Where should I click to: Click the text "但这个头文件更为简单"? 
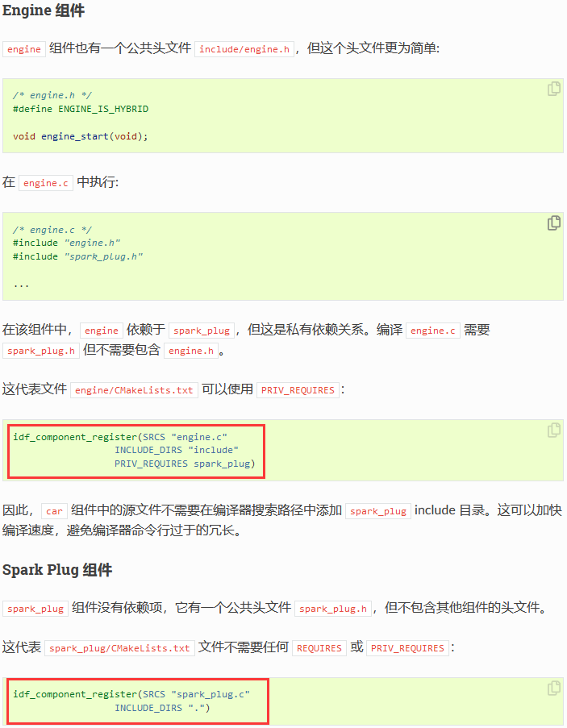point(371,48)
